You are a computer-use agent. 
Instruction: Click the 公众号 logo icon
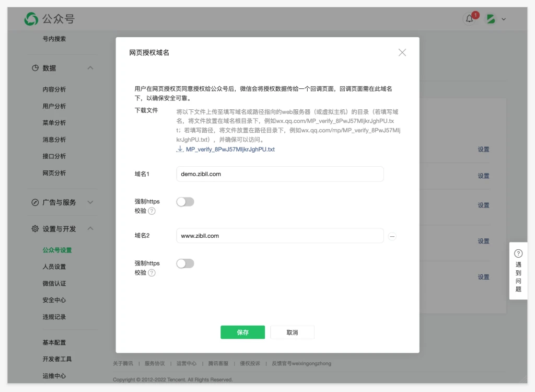pos(31,19)
